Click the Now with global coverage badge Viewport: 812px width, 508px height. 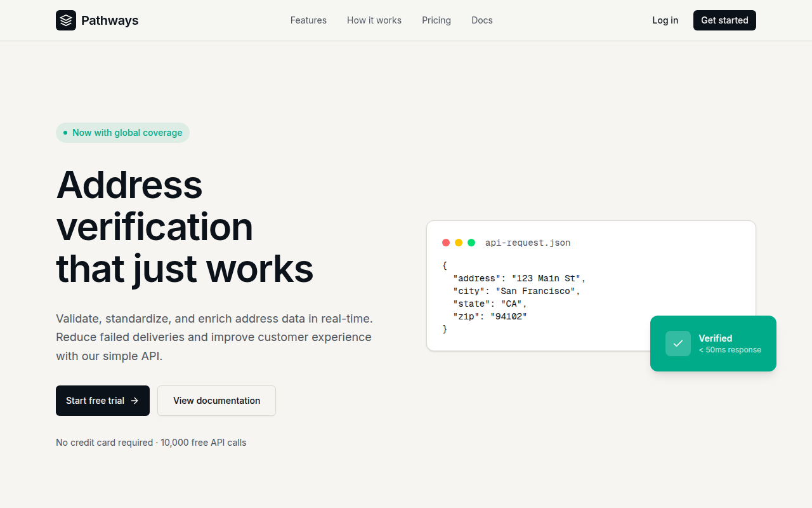click(122, 133)
